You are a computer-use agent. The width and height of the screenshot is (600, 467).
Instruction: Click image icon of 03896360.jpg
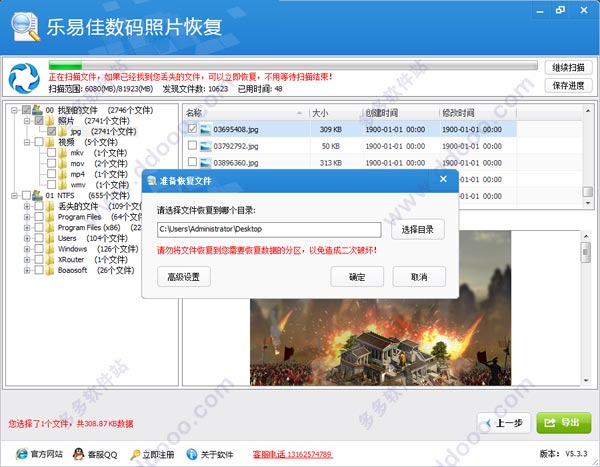click(205, 163)
